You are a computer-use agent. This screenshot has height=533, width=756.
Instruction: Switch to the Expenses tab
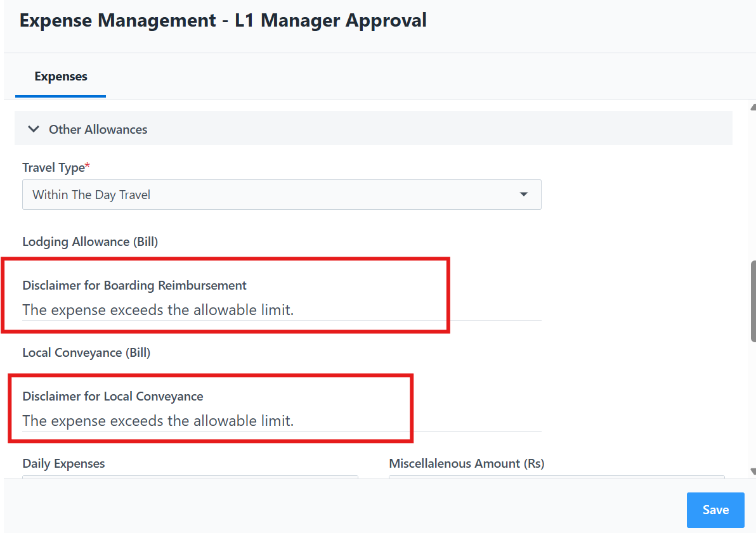pos(61,77)
